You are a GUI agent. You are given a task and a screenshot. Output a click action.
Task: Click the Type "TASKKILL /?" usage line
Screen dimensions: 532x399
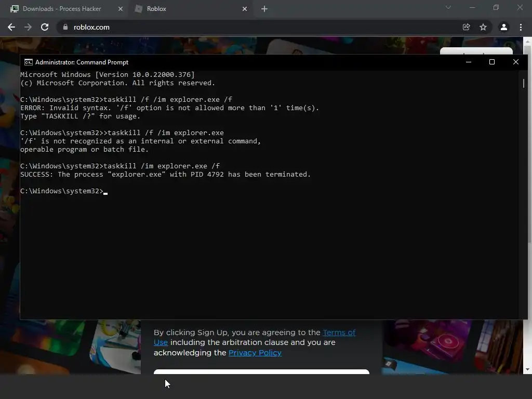80,116
